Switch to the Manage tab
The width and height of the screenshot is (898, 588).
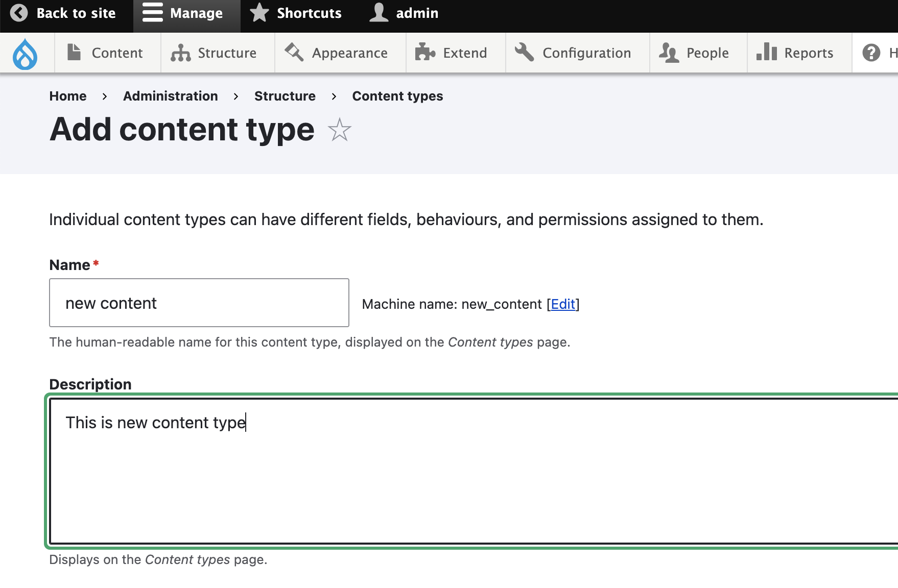[x=186, y=13]
